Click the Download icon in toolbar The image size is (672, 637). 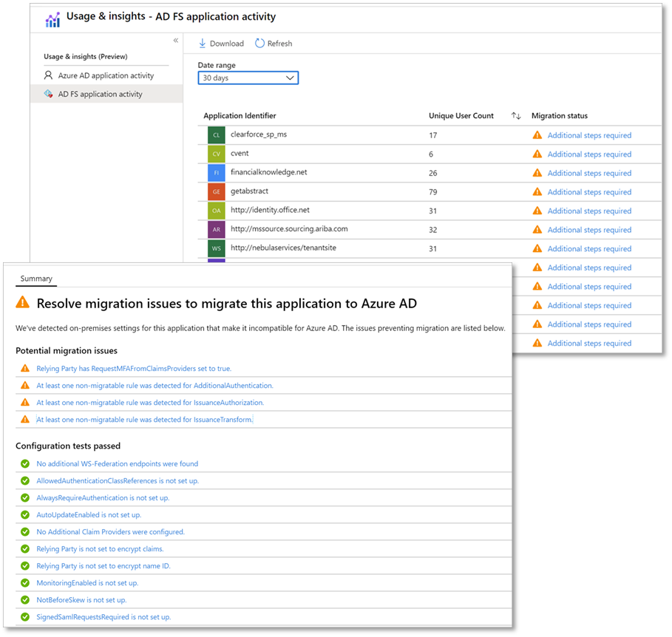[203, 44]
